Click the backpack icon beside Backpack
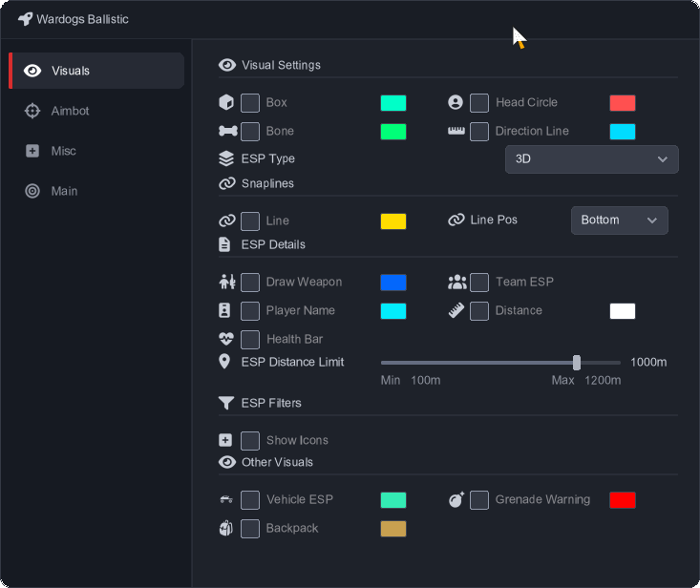 226,528
